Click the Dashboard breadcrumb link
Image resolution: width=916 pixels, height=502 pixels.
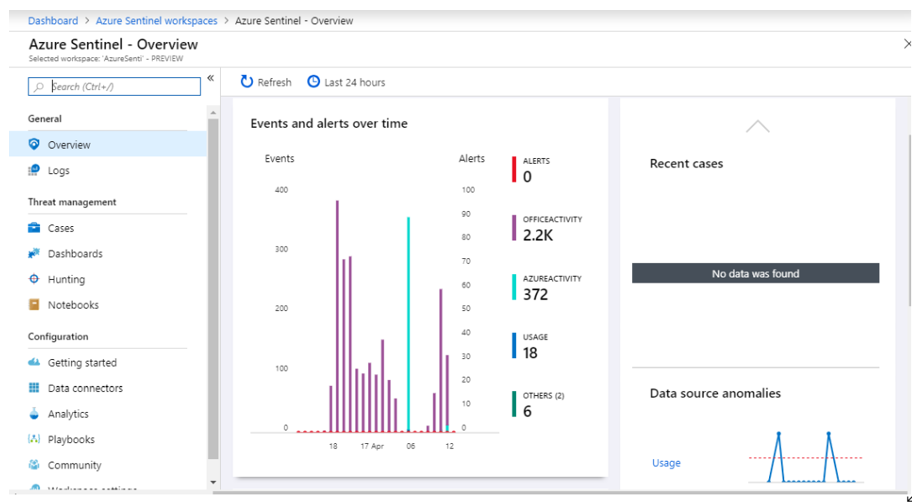53,20
